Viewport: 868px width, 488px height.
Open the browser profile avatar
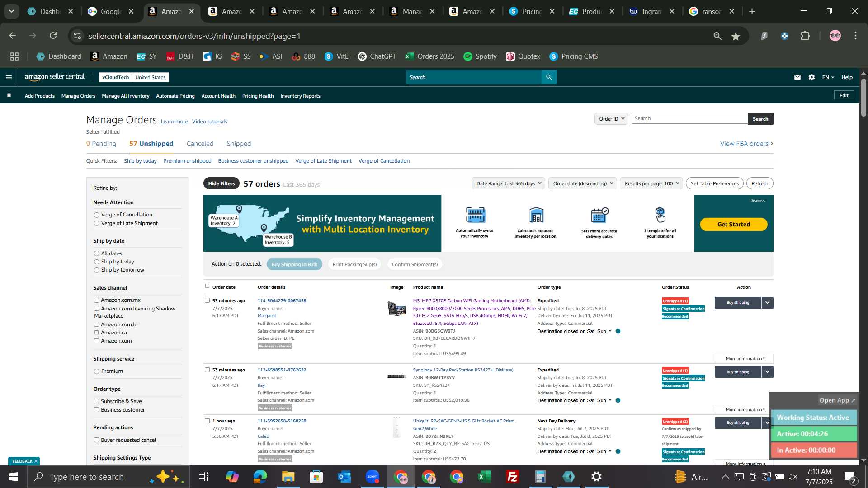coord(835,36)
